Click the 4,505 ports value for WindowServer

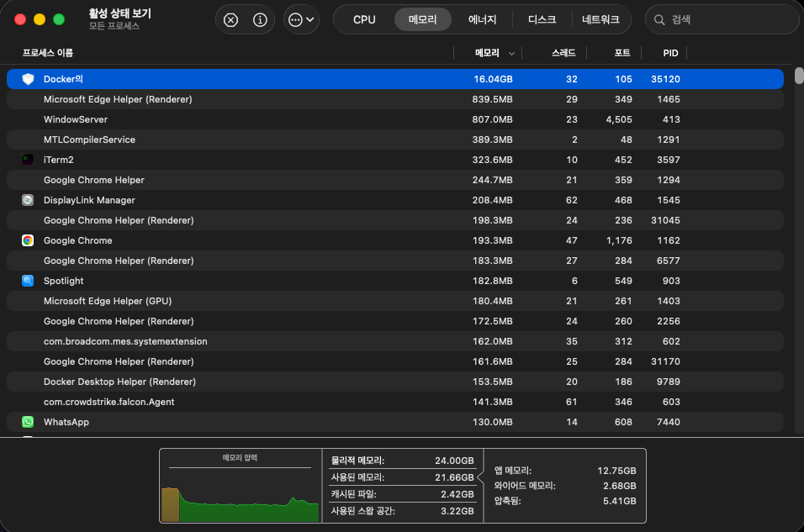click(x=619, y=119)
